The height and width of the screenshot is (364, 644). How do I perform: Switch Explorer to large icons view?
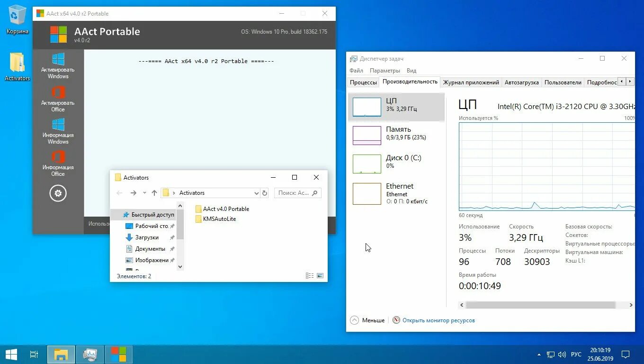click(320, 275)
